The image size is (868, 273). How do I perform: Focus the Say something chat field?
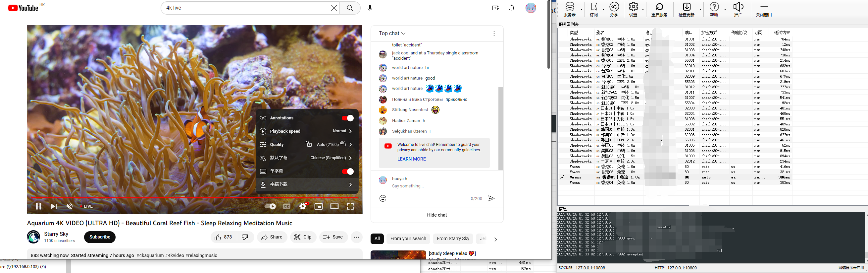click(x=443, y=186)
